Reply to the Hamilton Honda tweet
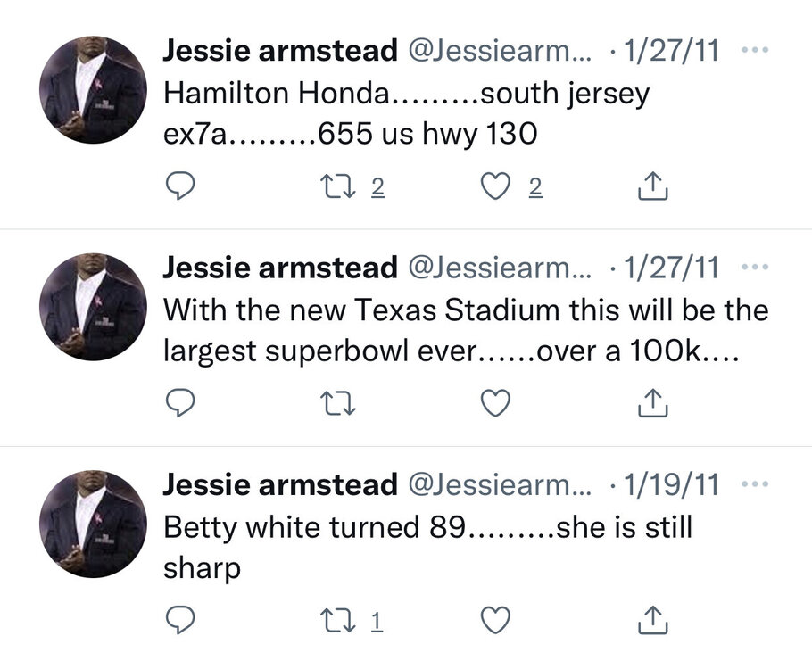 click(x=182, y=186)
